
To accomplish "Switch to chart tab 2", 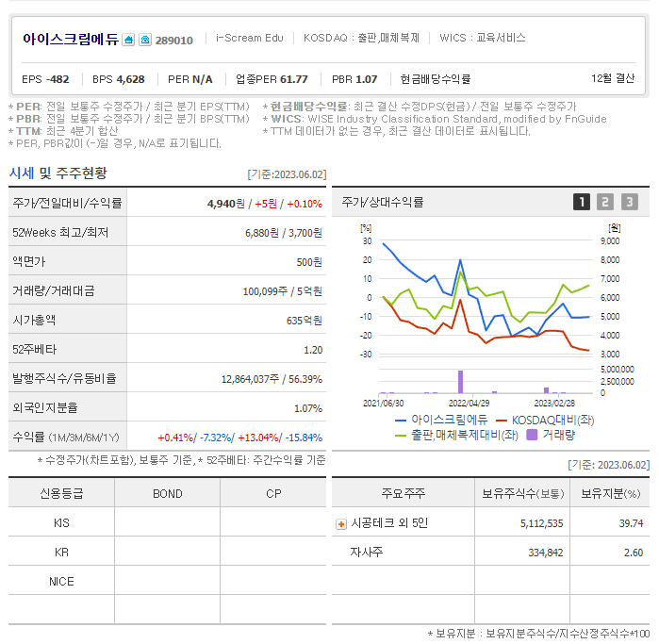I will (605, 202).
